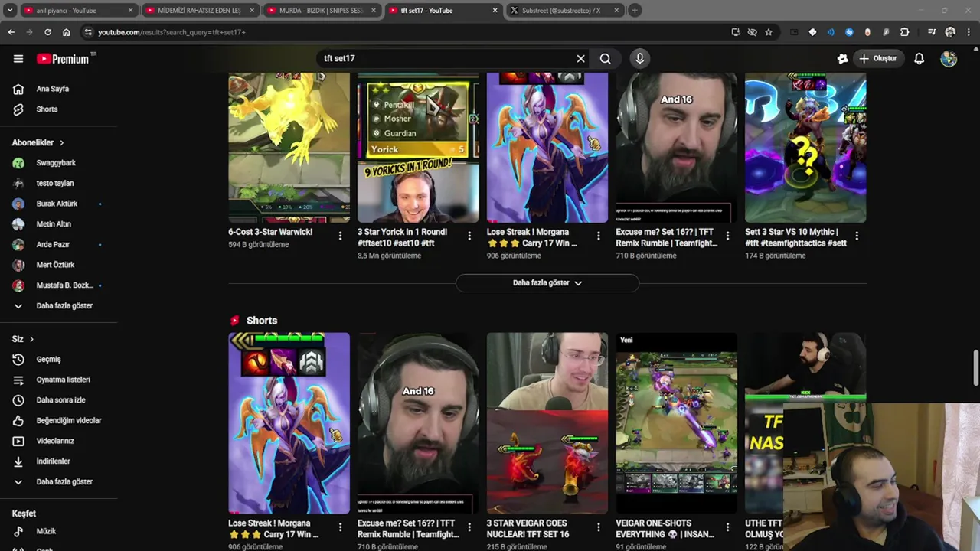The image size is (980, 551).
Task: Play the 3 STAR VEIGAR GOES NUCLEAR short
Action: click(x=547, y=422)
